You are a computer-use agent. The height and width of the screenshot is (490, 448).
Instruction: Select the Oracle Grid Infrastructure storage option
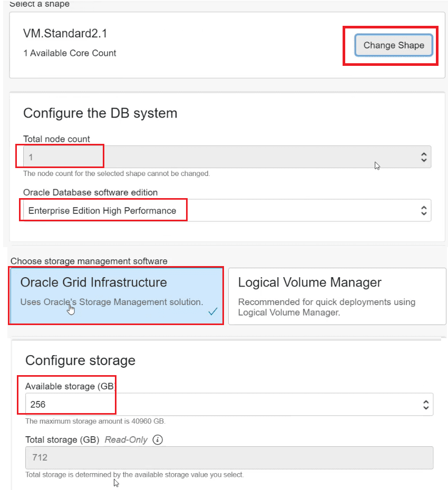click(x=116, y=295)
